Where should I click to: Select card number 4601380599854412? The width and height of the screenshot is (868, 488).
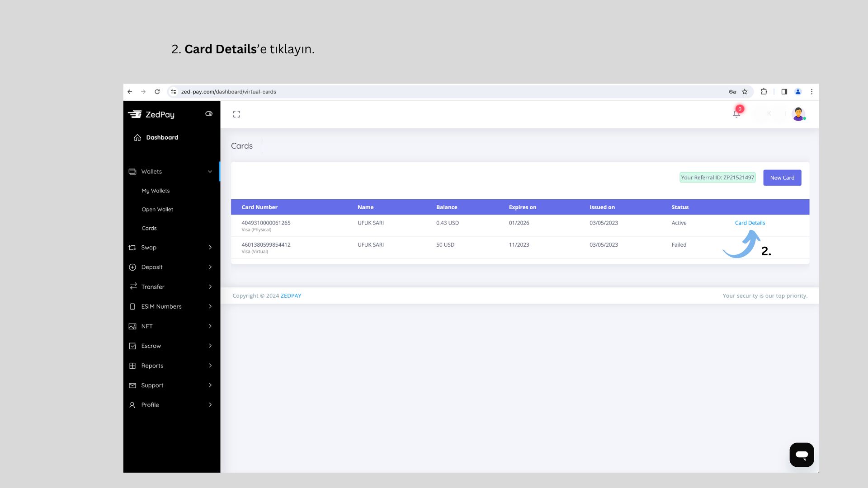coord(266,245)
